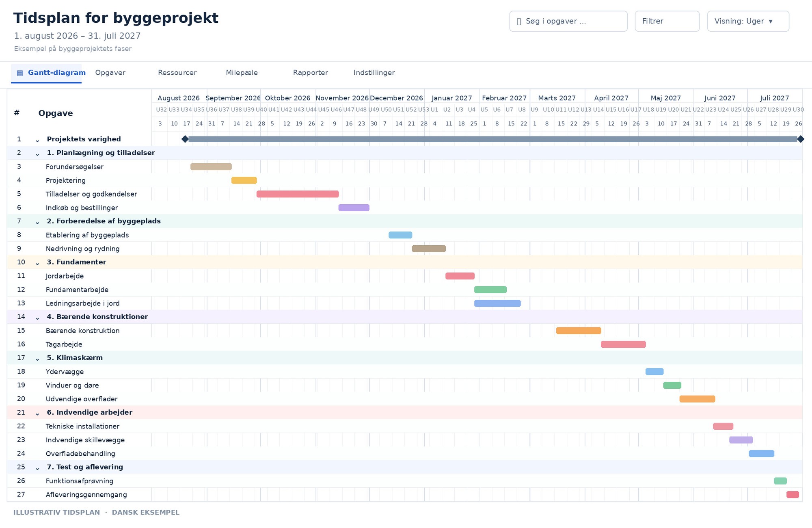Viewport: 812px width, 528px height.
Task: Select the Gantt-diagram tab label
Action: pos(57,73)
